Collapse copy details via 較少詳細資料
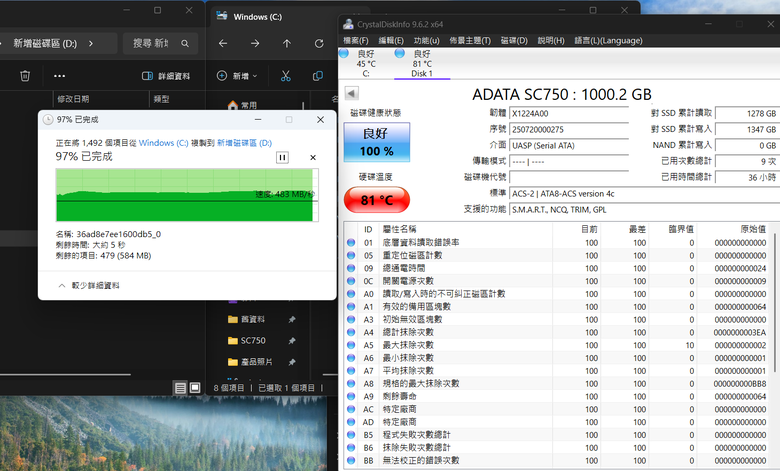This screenshot has width=780, height=471. pos(90,285)
